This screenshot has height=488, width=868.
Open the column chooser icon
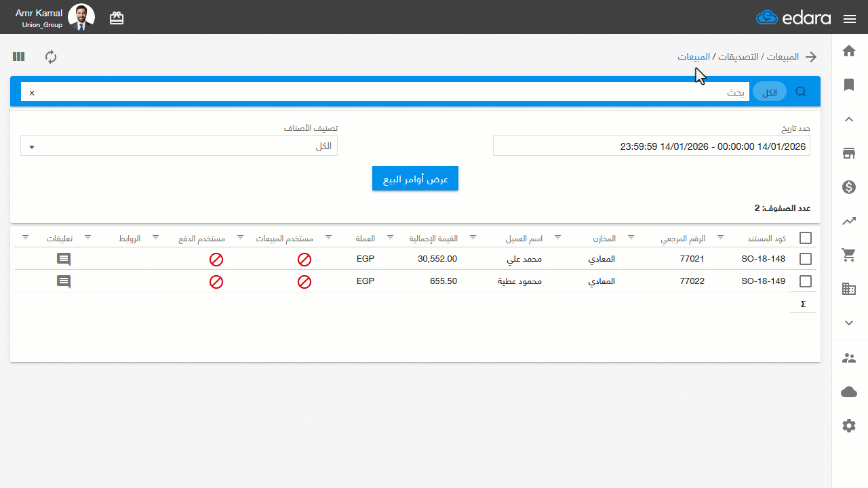(18, 57)
